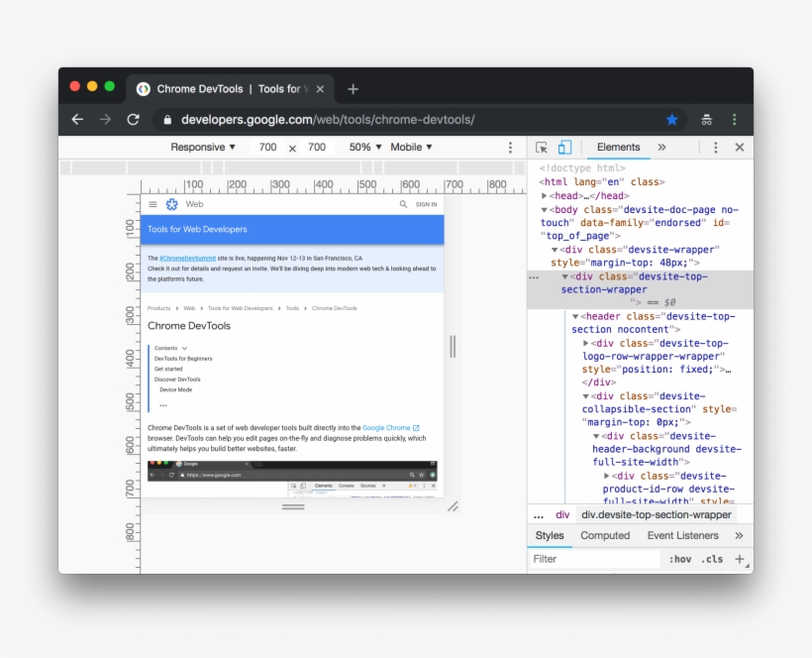
Task: Expand the devsite-product-id-row div
Action: (x=606, y=476)
